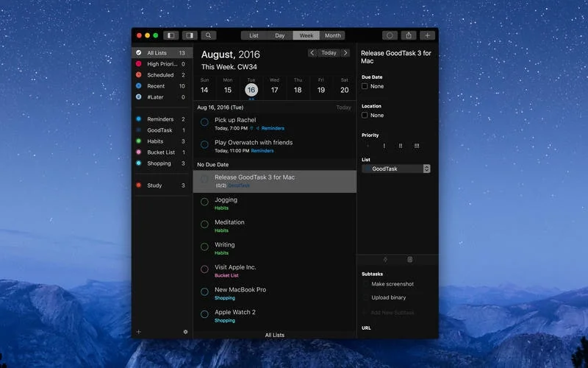Viewport: 588px width, 368px height.
Task: Enable the Location checkbox
Action: pyautogui.click(x=365, y=116)
